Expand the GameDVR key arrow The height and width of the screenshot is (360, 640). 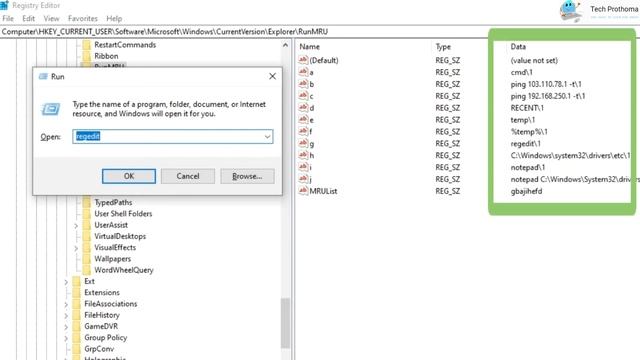(66, 327)
